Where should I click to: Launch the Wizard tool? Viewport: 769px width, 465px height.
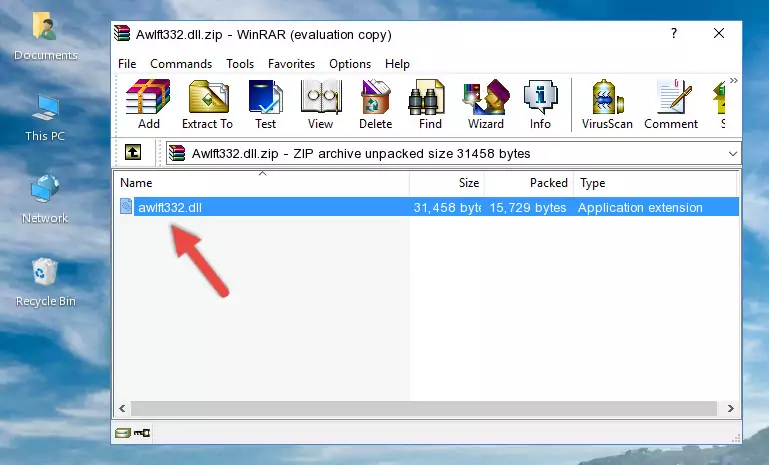point(486,104)
